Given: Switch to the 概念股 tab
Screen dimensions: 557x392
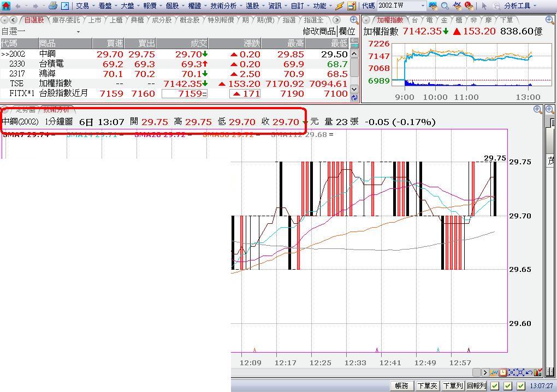Looking at the screenshot, I should click(189, 20).
